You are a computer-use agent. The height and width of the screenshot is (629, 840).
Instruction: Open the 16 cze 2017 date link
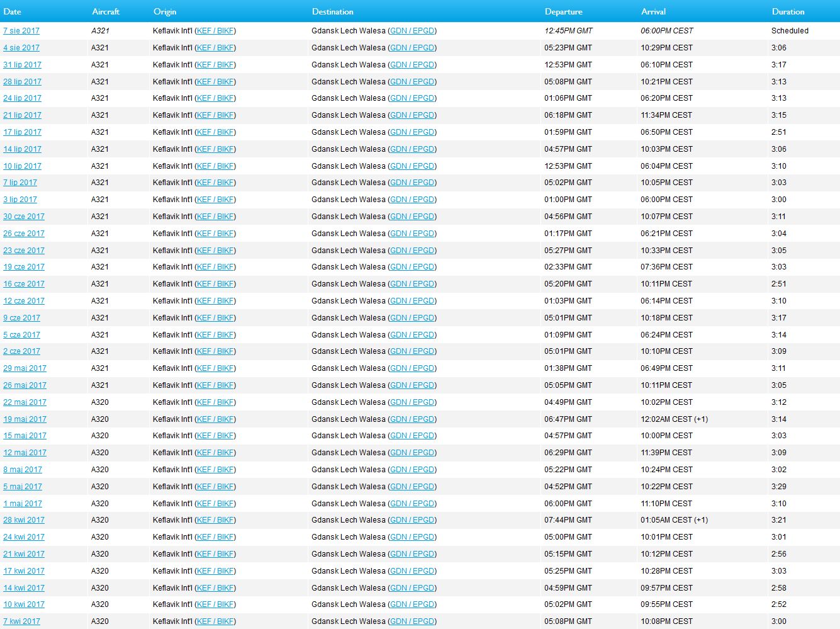click(24, 284)
